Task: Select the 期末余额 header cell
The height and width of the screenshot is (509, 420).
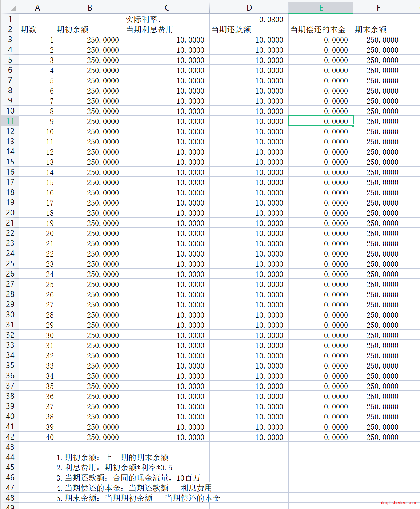Action: [378, 29]
